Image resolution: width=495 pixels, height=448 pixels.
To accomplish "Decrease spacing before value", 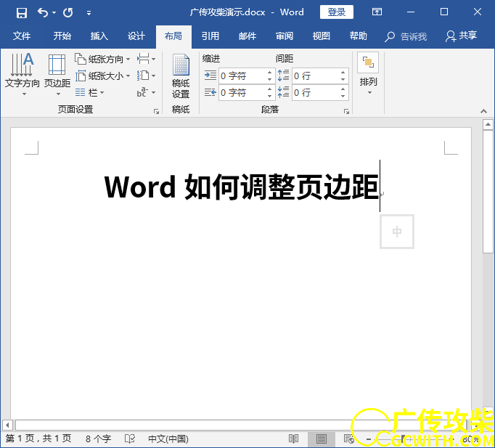I will [343, 80].
